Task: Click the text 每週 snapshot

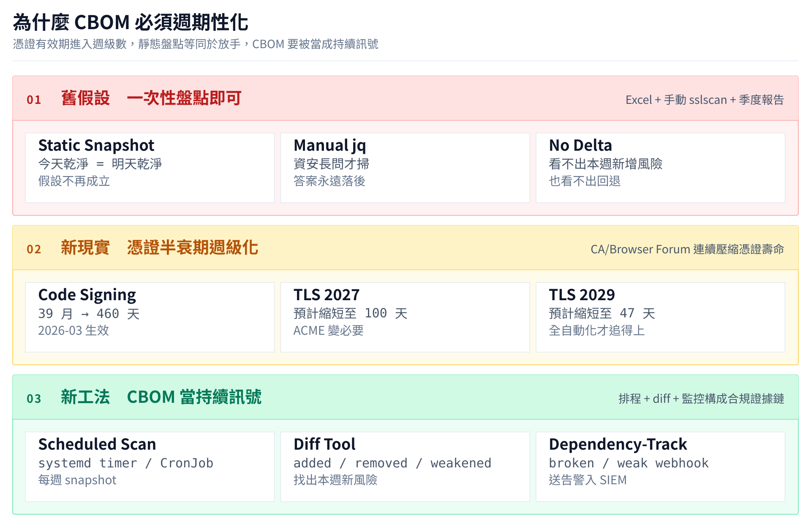Action: point(77,480)
